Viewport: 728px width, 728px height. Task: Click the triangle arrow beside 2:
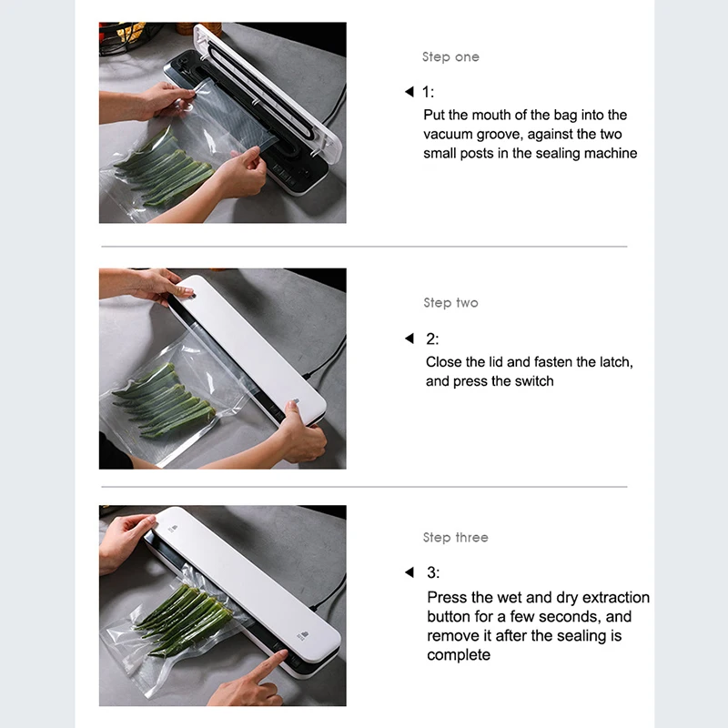(409, 339)
